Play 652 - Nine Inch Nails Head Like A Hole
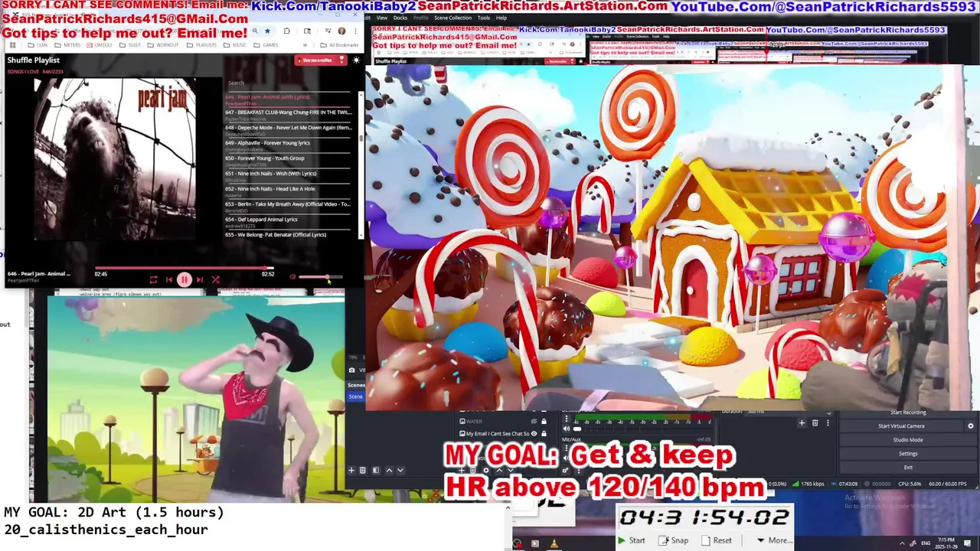The height and width of the screenshot is (551, 980). tap(288, 191)
